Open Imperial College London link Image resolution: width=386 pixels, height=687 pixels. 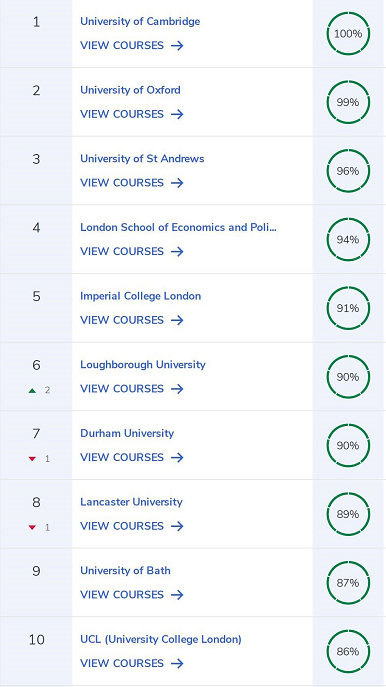coord(140,296)
